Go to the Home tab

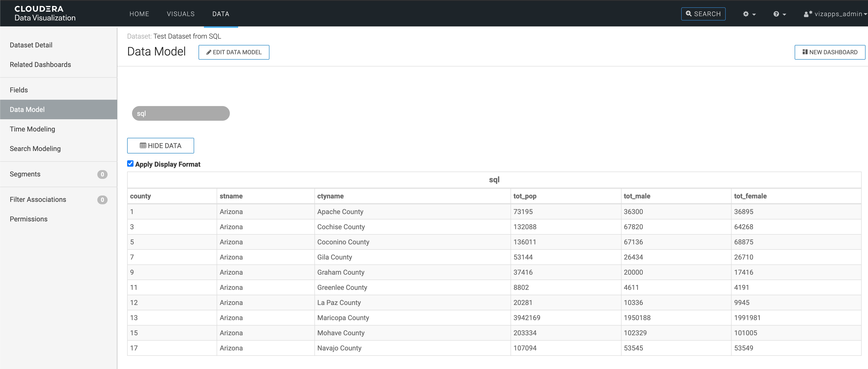tap(139, 14)
